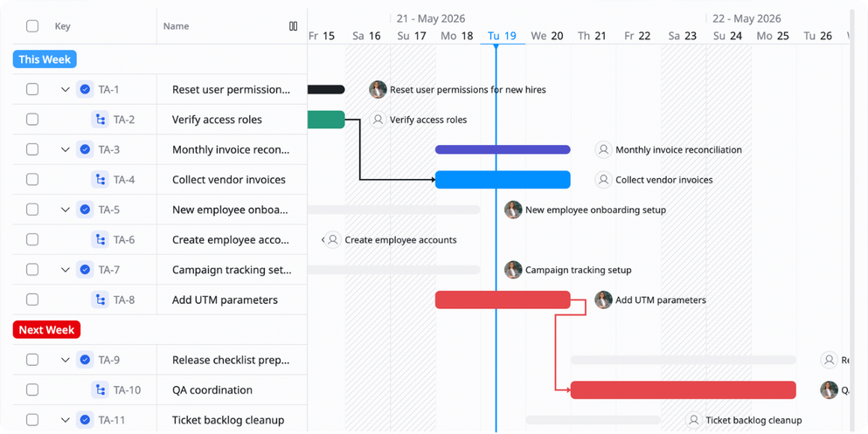868x434 pixels.
Task: Click the task type icon for TA-7
Action: [85, 270]
